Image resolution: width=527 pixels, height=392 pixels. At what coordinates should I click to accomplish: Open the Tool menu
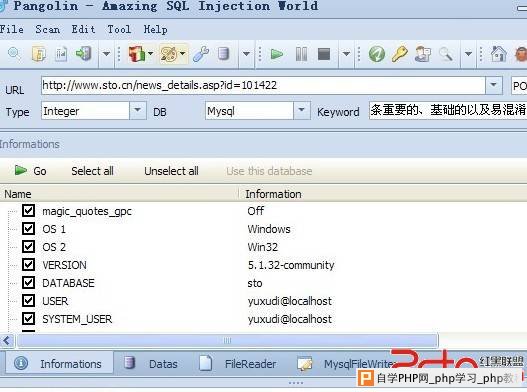[119, 29]
